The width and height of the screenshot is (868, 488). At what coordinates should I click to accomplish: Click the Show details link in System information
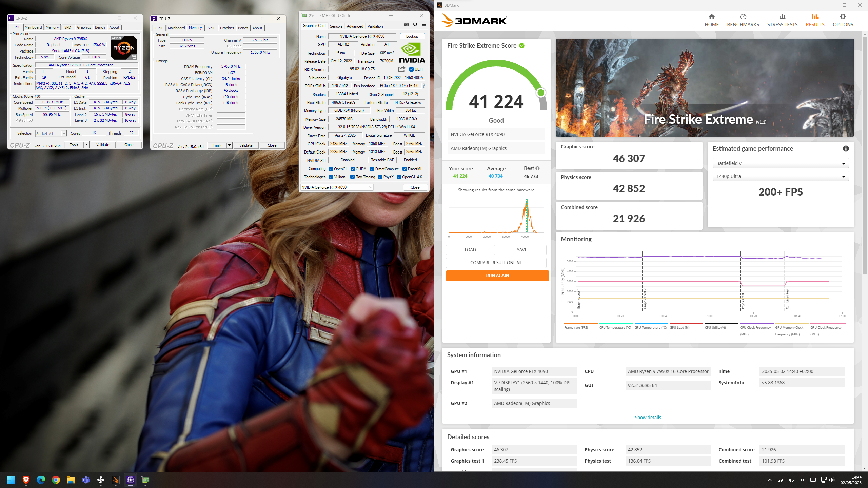(648, 418)
